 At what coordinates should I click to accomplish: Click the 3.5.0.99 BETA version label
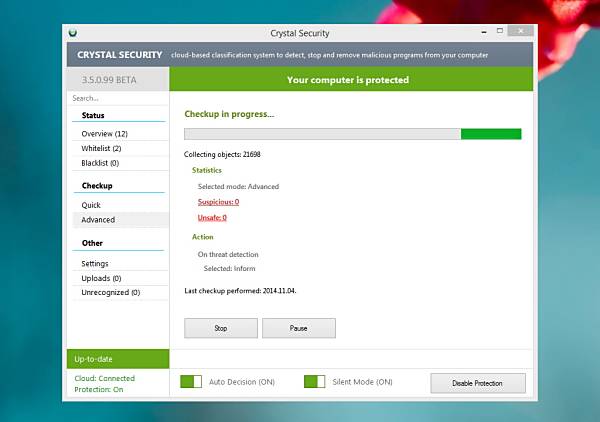click(x=109, y=80)
